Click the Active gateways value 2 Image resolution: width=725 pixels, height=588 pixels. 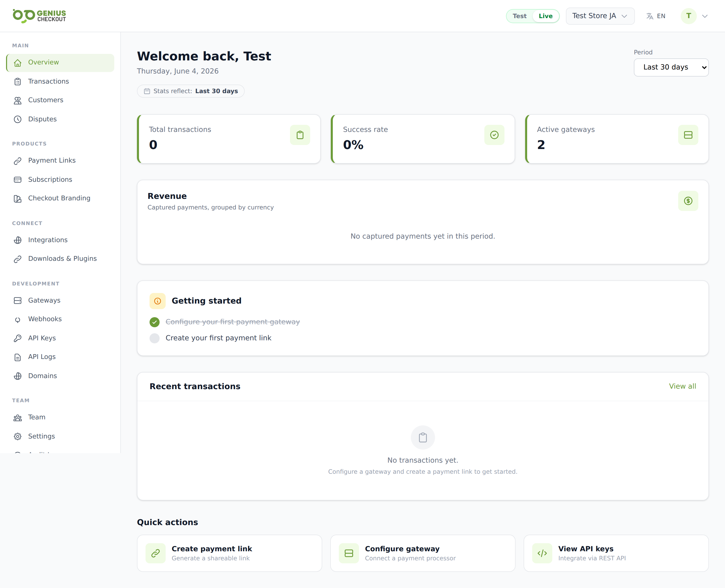(x=541, y=145)
